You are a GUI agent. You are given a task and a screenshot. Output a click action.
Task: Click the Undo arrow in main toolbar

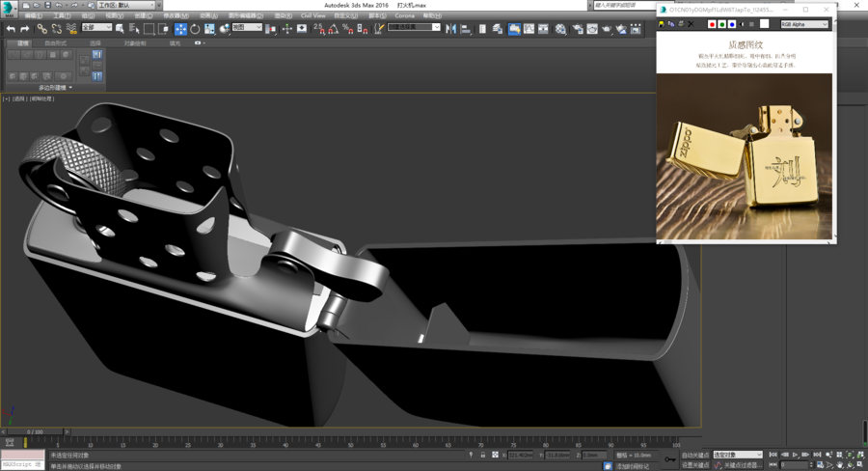pyautogui.click(x=10, y=29)
